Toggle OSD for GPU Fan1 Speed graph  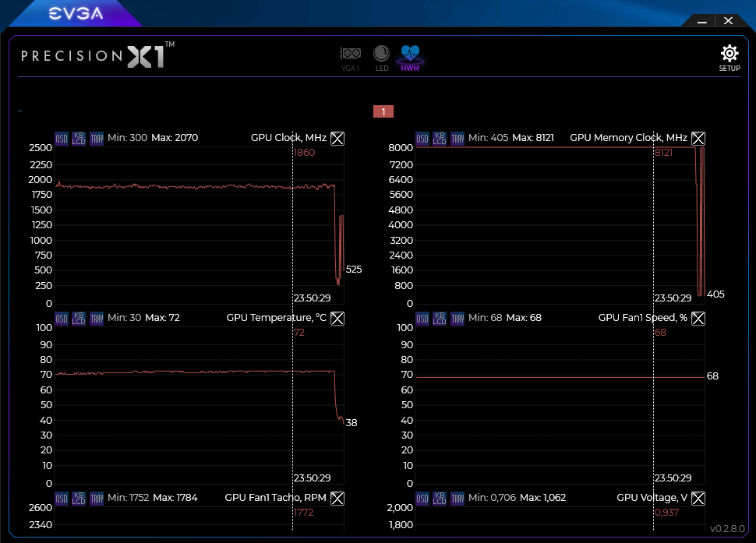(x=422, y=319)
